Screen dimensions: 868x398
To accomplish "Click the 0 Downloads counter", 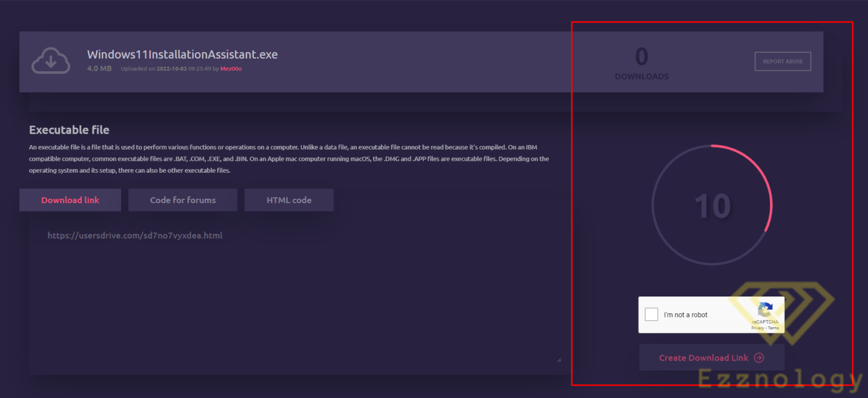I will (641, 63).
